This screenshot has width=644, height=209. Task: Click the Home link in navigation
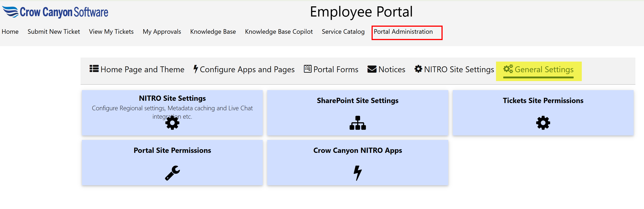(x=10, y=32)
